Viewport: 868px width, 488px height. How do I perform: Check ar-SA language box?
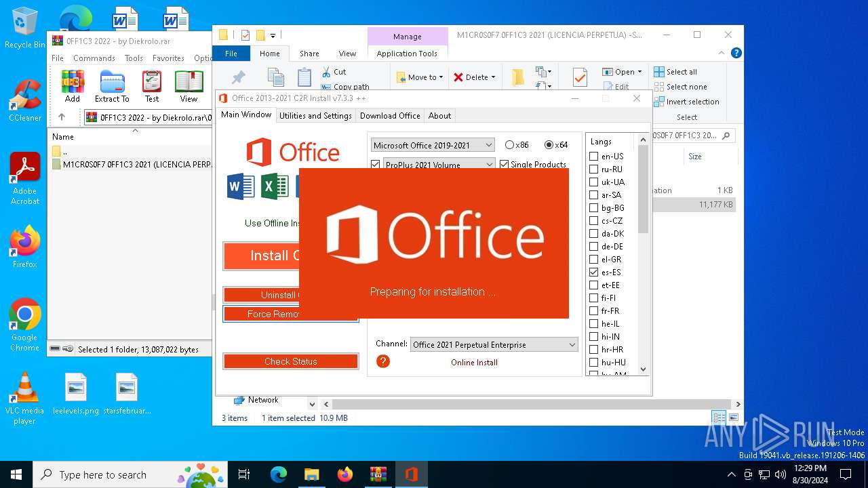pyautogui.click(x=593, y=195)
